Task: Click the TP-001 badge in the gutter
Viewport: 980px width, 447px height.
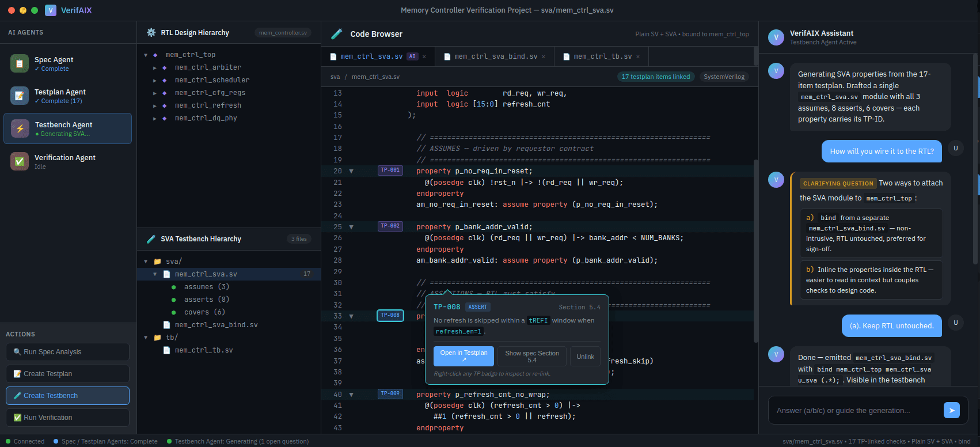Action: tap(390, 171)
